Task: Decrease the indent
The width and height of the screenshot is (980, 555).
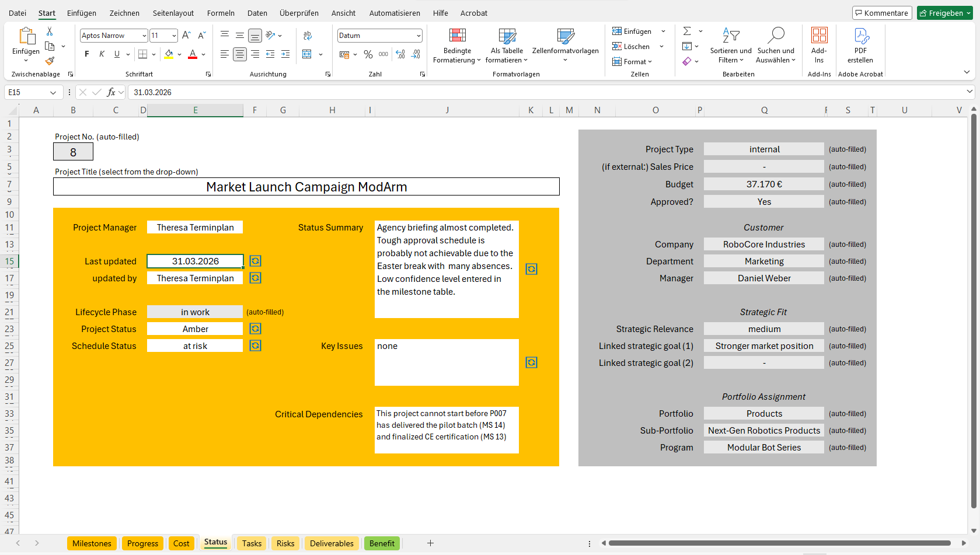Action: tap(270, 54)
